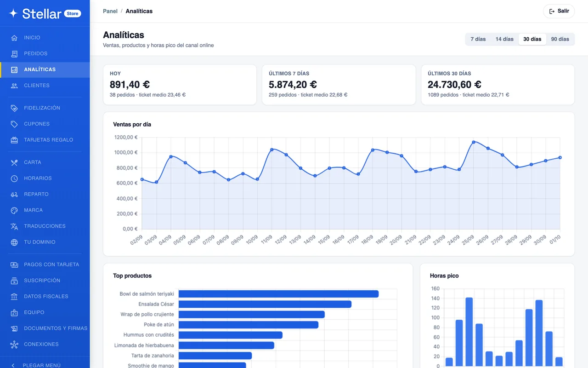
Task: Click the 5.874,20 € weekly total
Action: pyautogui.click(x=293, y=85)
